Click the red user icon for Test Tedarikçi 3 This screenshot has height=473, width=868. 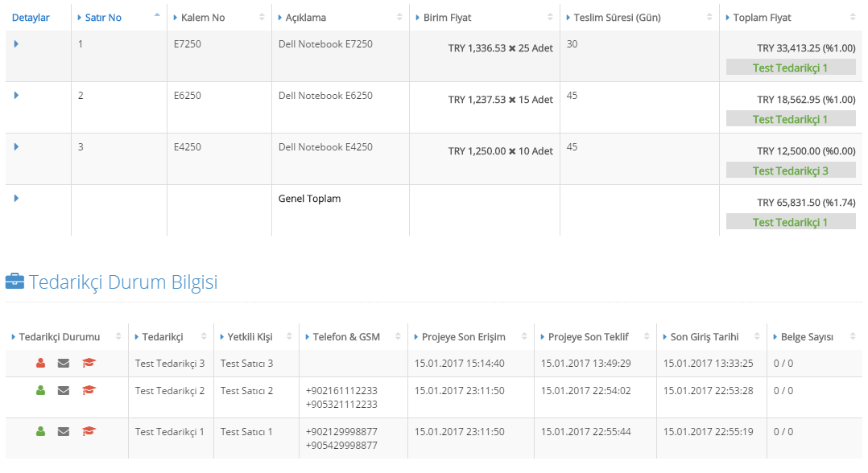point(40,364)
